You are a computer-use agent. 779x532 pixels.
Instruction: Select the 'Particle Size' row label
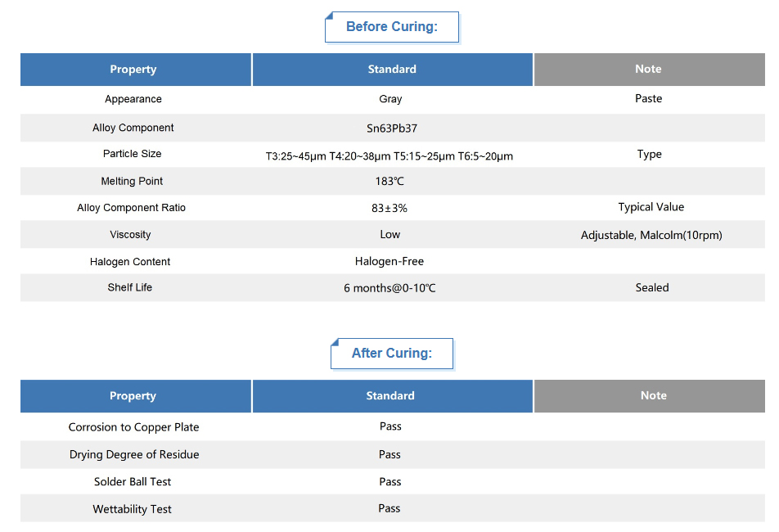133,154
